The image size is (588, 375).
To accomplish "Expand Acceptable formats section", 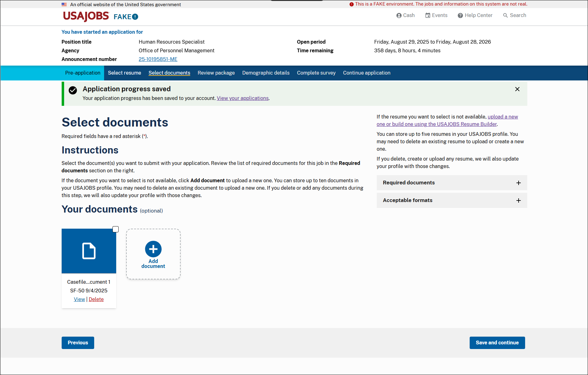I will pos(452,200).
